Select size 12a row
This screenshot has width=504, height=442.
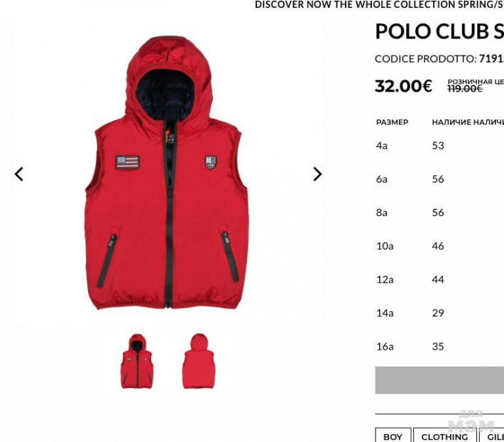tap(439, 279)
